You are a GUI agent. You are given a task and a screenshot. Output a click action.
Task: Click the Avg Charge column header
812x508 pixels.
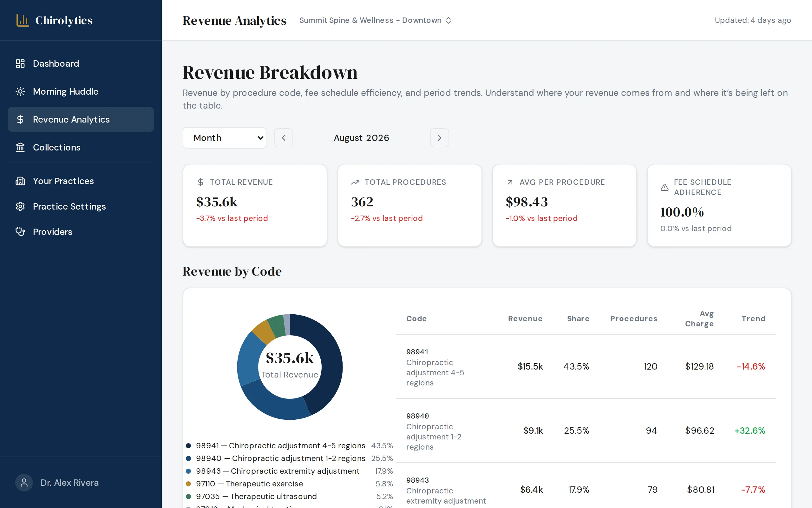[x=699, y=318]
